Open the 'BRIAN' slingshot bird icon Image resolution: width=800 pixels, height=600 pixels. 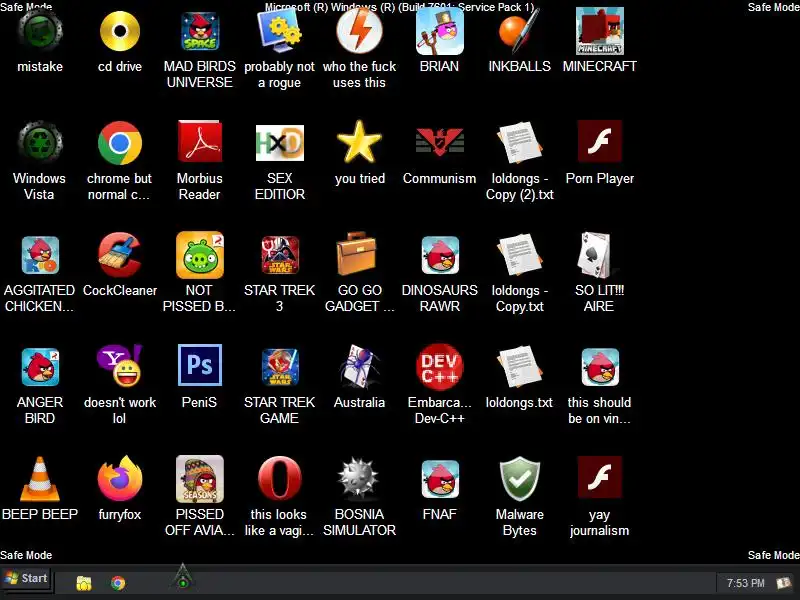440,31
